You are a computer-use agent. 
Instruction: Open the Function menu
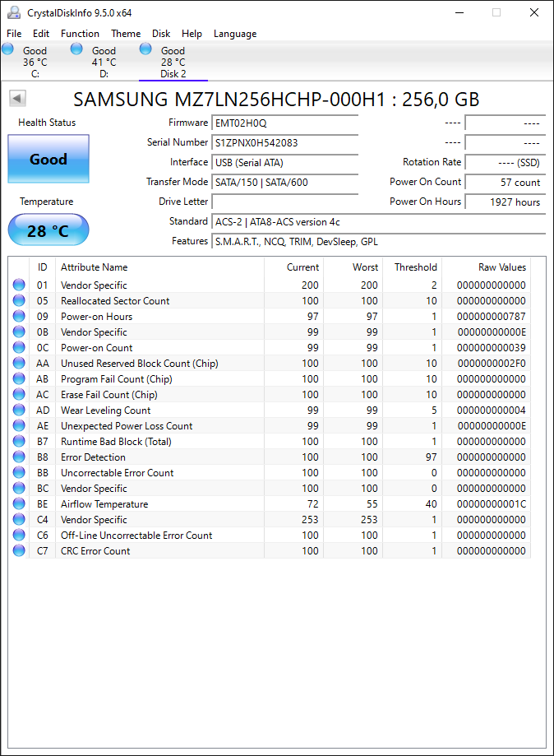[80, 33]
